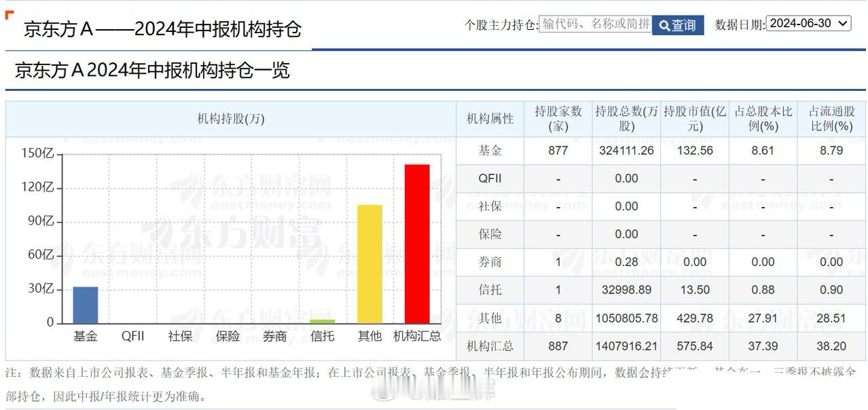Click the 查询 search button
The height and width of the screenshot is (410, 868).
[x=678, y=25]
